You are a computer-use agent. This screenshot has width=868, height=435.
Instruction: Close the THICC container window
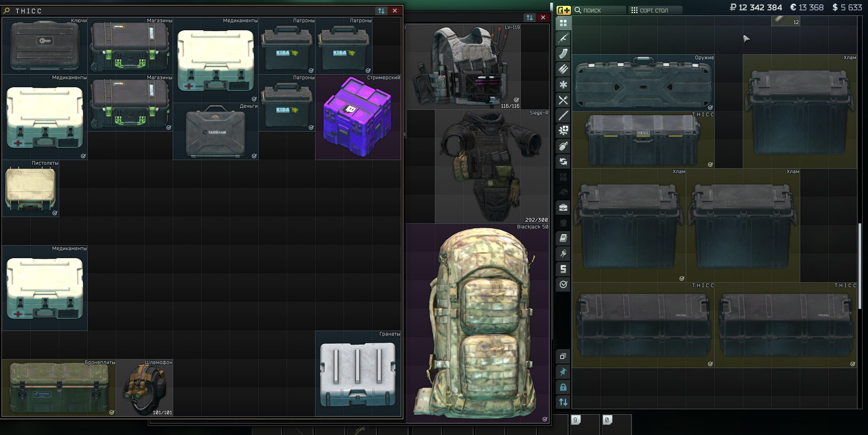click(x=395, y=11)
